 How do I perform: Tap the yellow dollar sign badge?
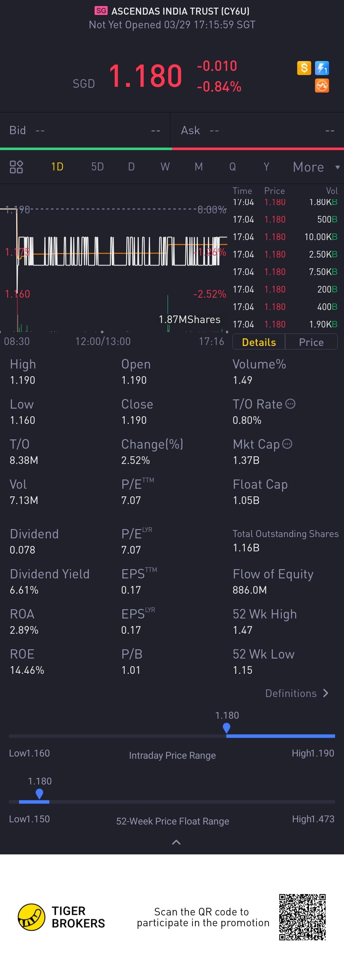pos(304,68)
